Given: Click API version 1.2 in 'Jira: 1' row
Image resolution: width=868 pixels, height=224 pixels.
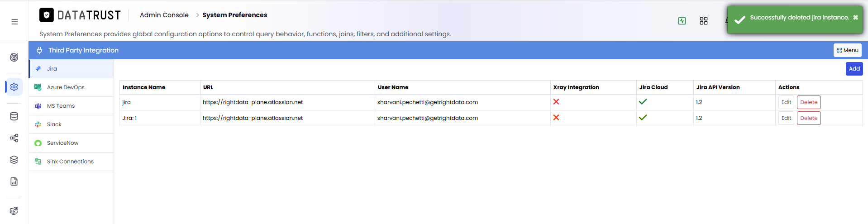Looking at the screenshot, I should pyautogui.click(x=699, y=118).
